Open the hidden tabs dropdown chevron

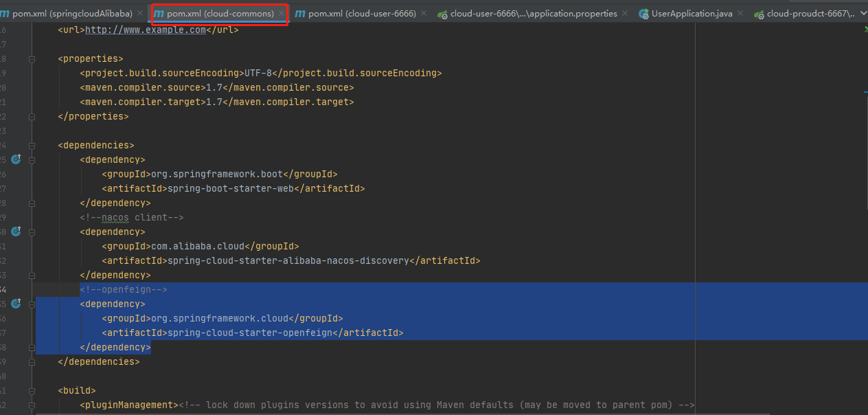coord(863,13)
